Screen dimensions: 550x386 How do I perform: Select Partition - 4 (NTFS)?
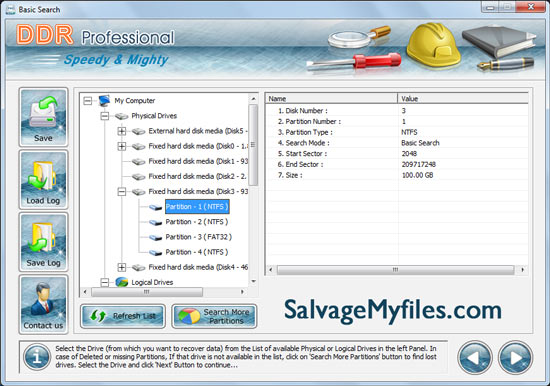point(197,252)
